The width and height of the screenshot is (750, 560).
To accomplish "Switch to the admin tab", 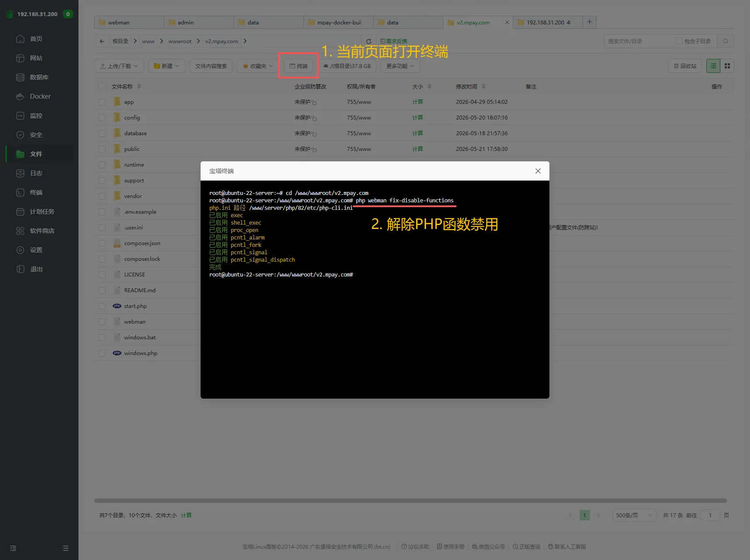I will (x=199, y=22).
